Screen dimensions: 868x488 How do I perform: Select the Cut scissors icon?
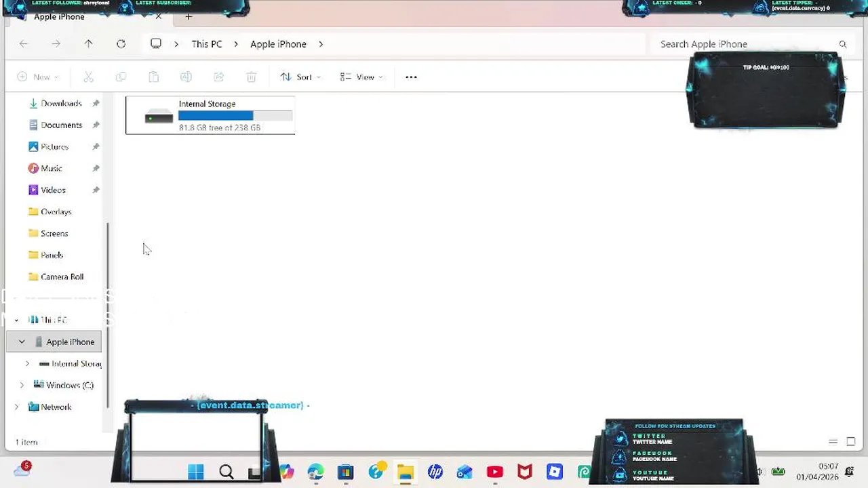[88, 77]
